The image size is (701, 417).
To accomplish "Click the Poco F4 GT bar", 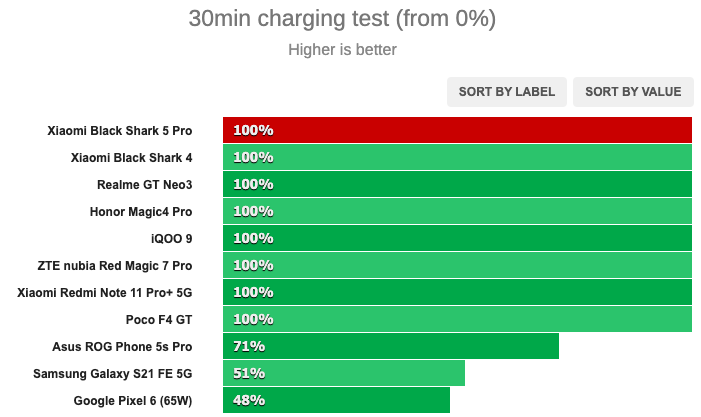I will click(457, 319).
